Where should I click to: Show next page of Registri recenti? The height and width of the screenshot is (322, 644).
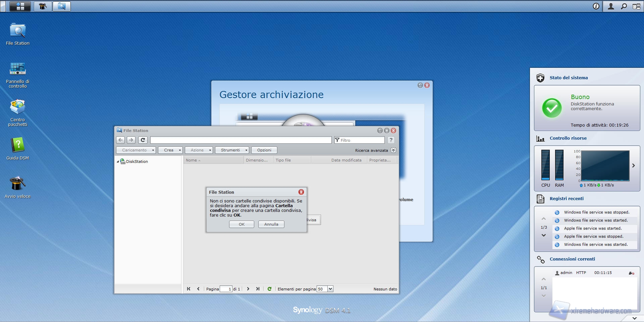coord(544,235)
